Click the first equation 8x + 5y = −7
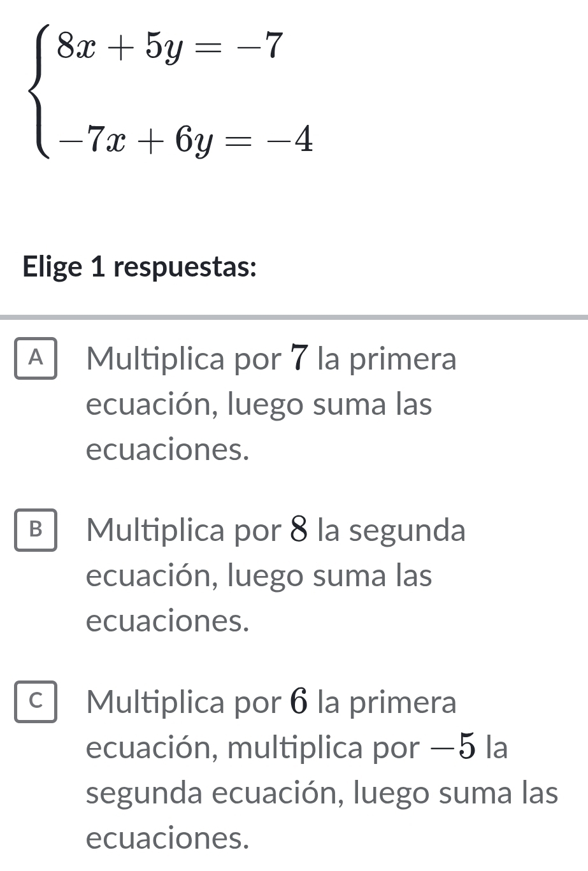 (169, 47)
